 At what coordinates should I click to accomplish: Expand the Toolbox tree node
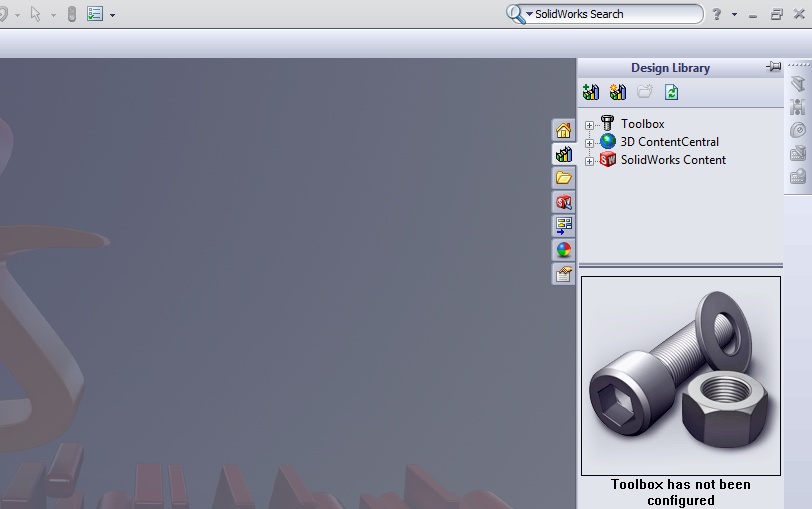point(589,125)
